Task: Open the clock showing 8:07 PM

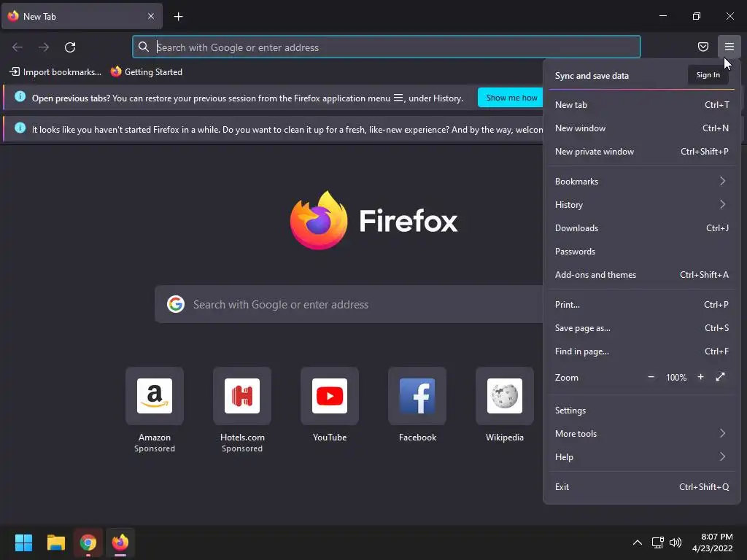Action: (x=712, y=542)
